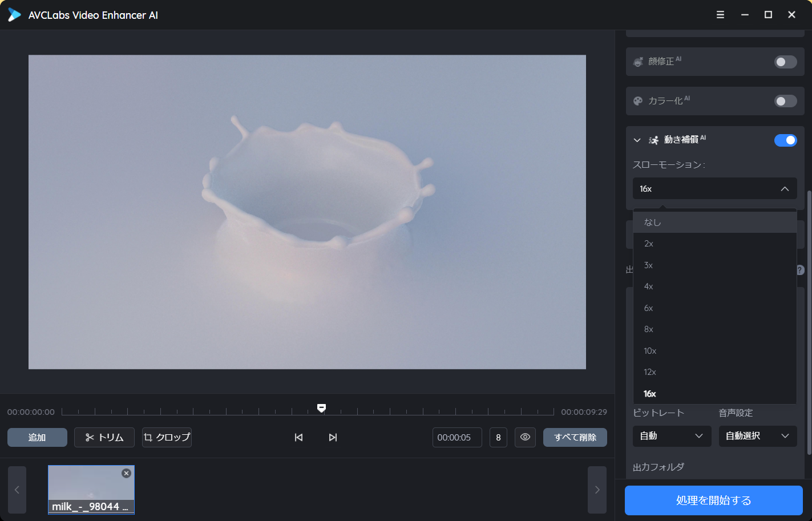The width and height of the screenshot is (812, 521).
Task: Select 4x slow motion option
Action: point(649,286)
